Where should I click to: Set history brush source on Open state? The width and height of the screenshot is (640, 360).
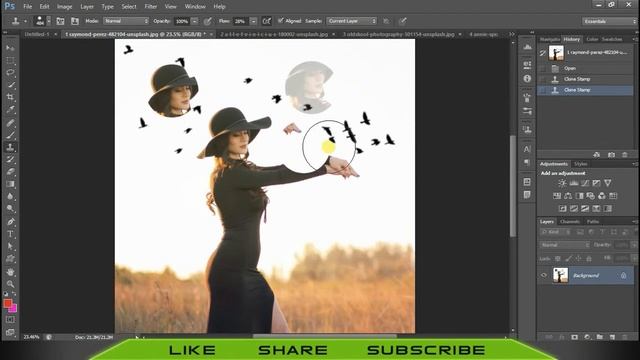(542, 68)
